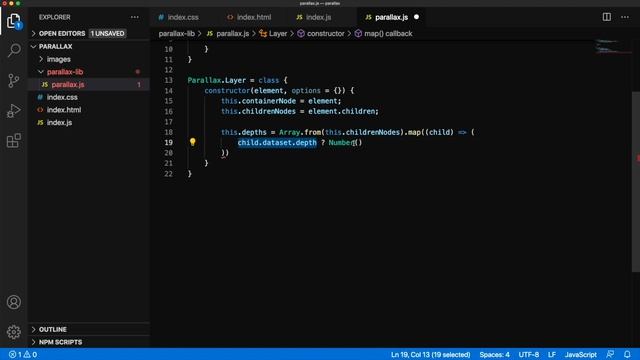This screenshot has height=360, width=640.
Task: Change end of line sequence LF
Action: (552, 354)
